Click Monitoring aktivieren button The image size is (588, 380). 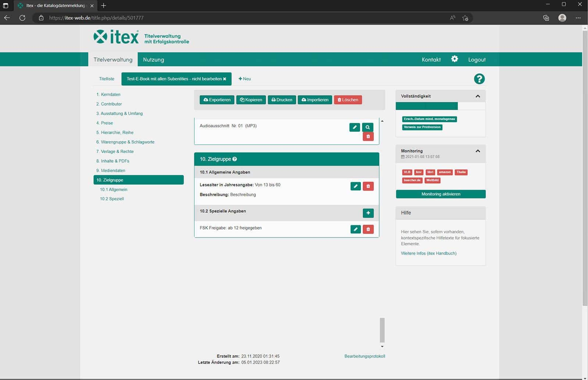(x=441, y=194)
